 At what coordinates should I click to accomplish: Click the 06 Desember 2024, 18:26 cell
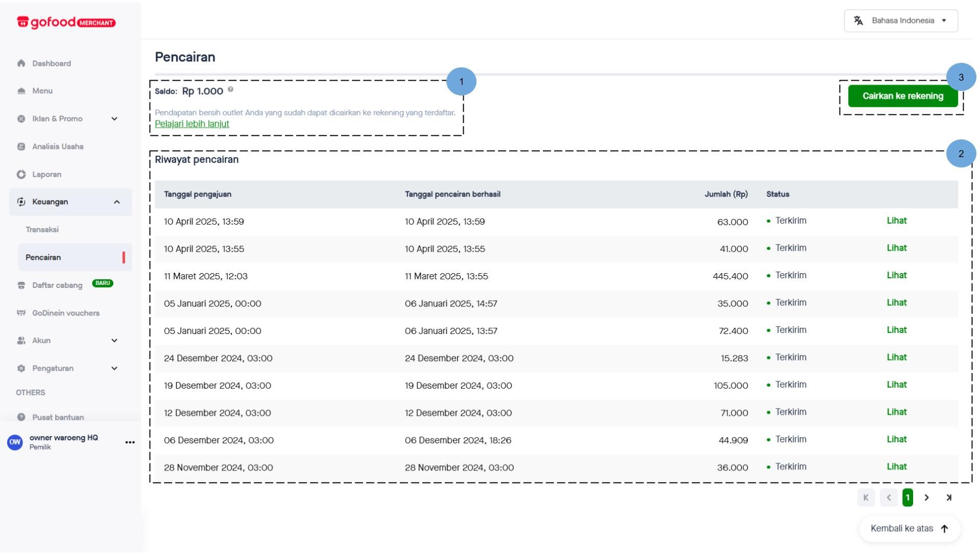(458, 441)
